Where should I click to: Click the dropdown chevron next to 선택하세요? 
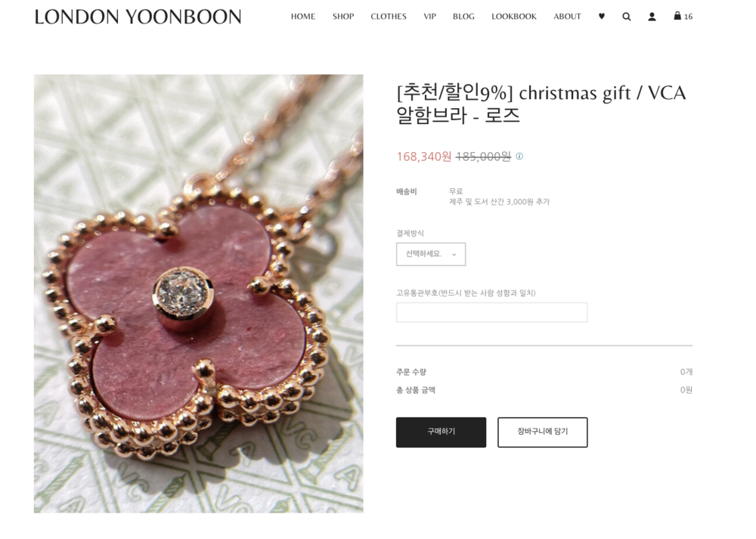coord(454,255)
